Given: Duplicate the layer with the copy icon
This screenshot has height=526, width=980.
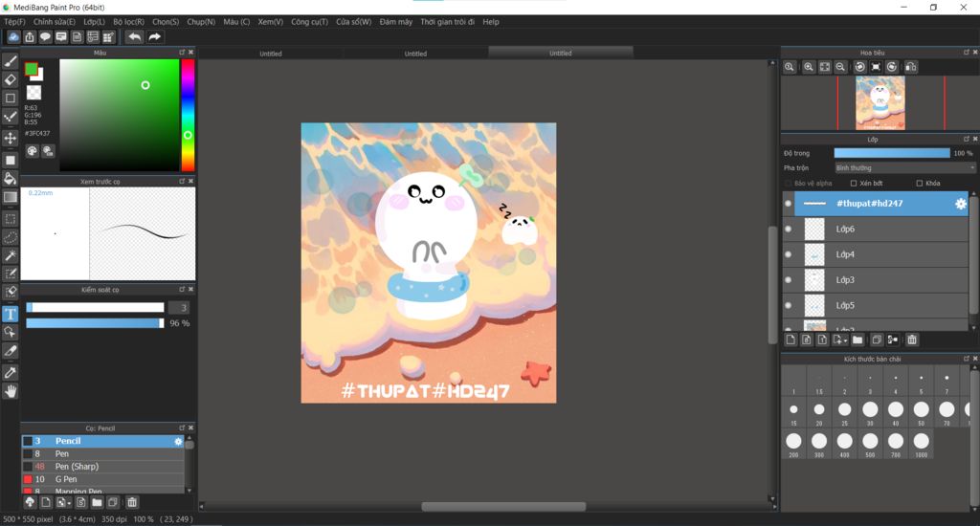Looking at the screenshot, I should 877,340.
